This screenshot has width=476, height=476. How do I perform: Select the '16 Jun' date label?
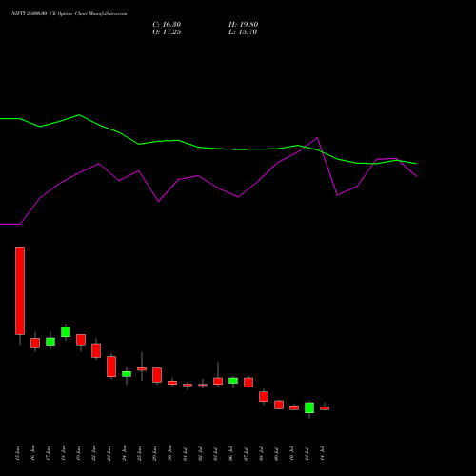pos(33,453)
